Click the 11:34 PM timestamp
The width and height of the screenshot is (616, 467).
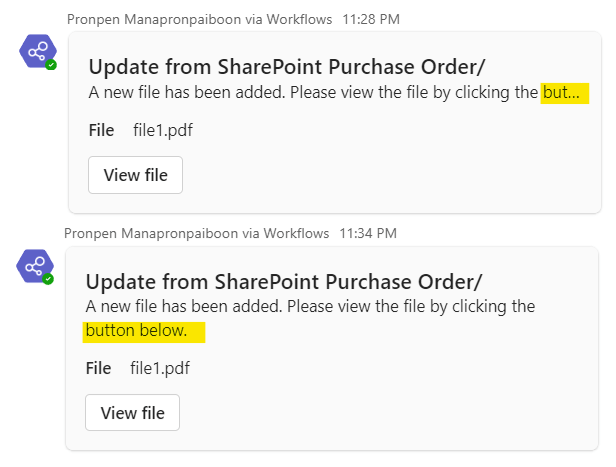(x=367, y=234)
